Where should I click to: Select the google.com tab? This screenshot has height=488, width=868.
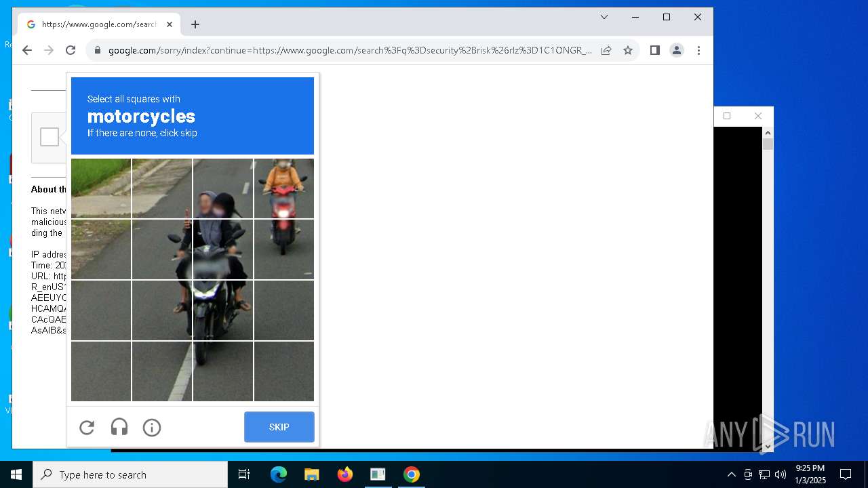[x=99, y=24]
